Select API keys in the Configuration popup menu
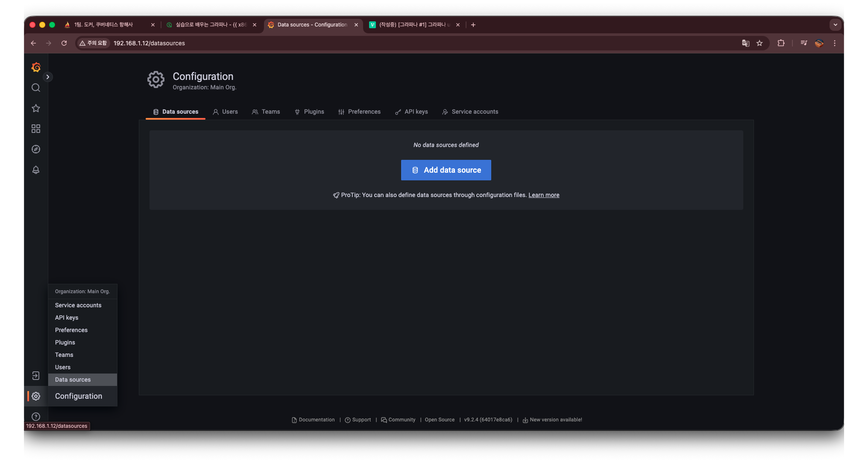This screenshot has width=868, height=462. (67, 318)
